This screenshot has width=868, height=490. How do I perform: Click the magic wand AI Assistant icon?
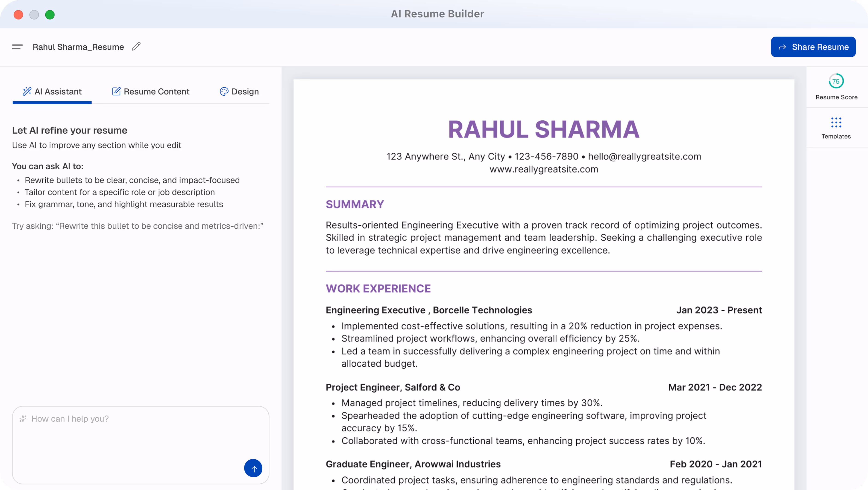(x=27, y=91)
